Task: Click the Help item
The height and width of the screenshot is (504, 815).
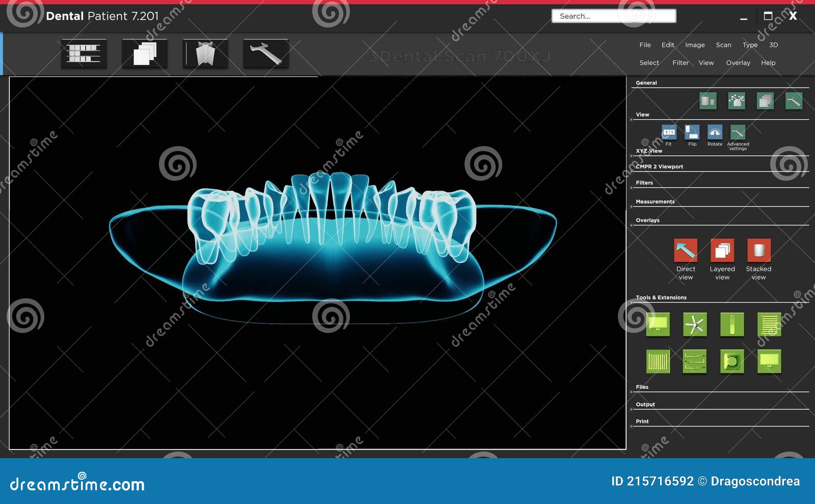Action: [768, 63]
